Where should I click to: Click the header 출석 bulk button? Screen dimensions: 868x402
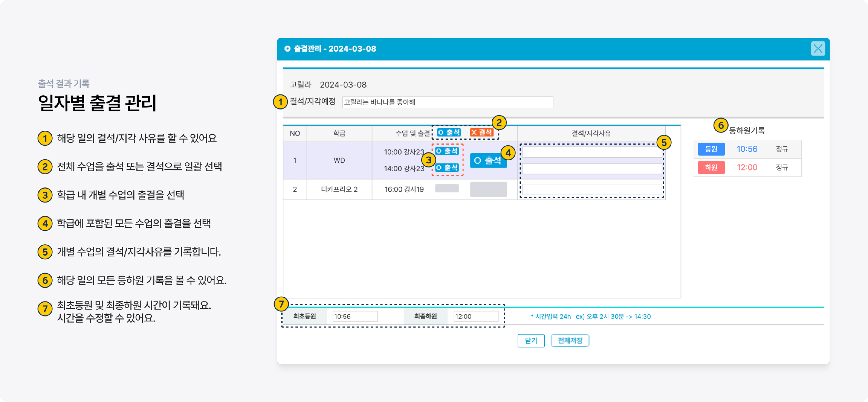pyautogui.click(x=449, y=133)
